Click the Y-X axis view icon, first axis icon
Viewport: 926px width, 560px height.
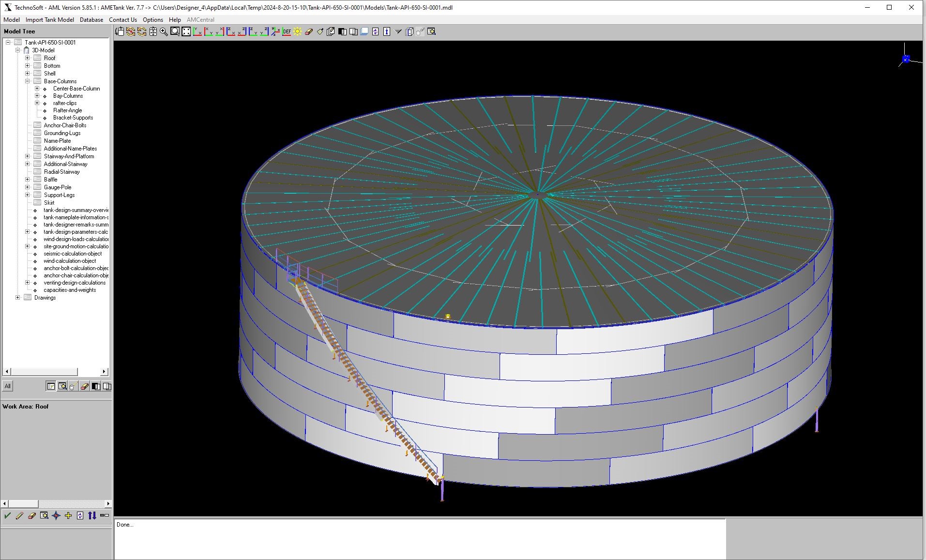pyautogui.click(x=197, y=31)
